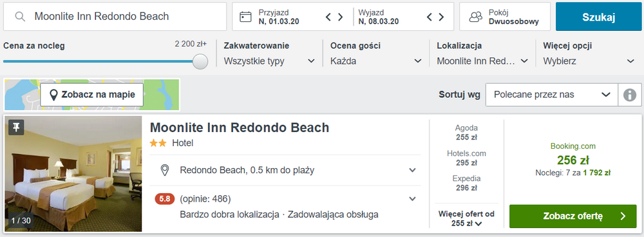Click the pin icon on hotel photo
The width and height of the screenshot is (644, 237).
click(16, 128)
